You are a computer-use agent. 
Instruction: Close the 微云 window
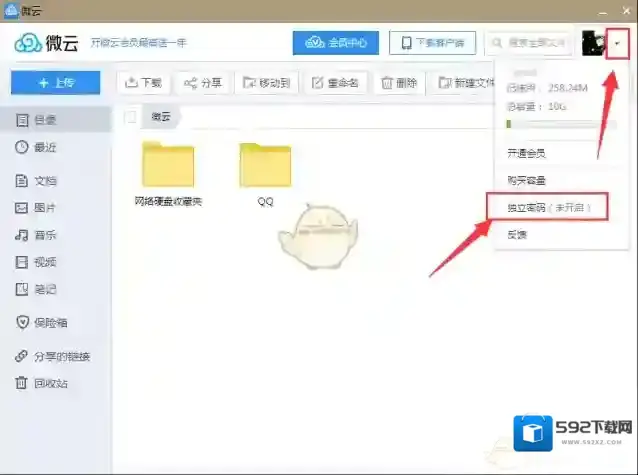pos(627,11)
